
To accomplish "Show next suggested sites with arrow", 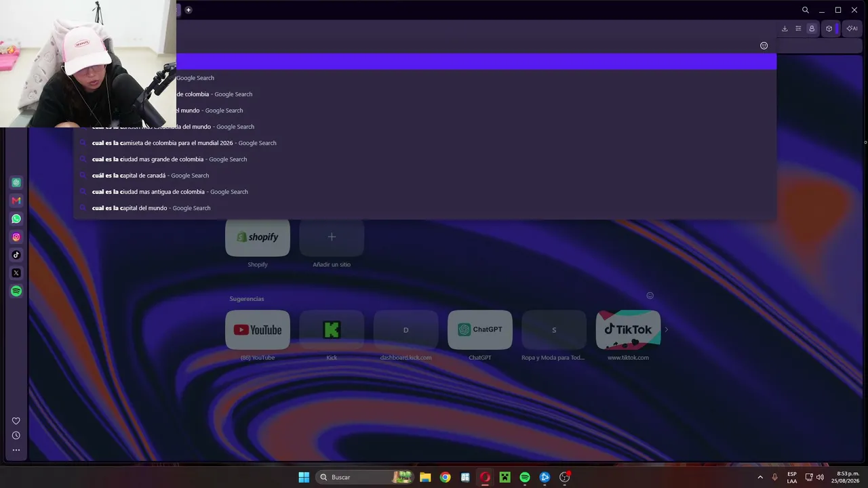I will pyautogui.click(x=666, y=330).
